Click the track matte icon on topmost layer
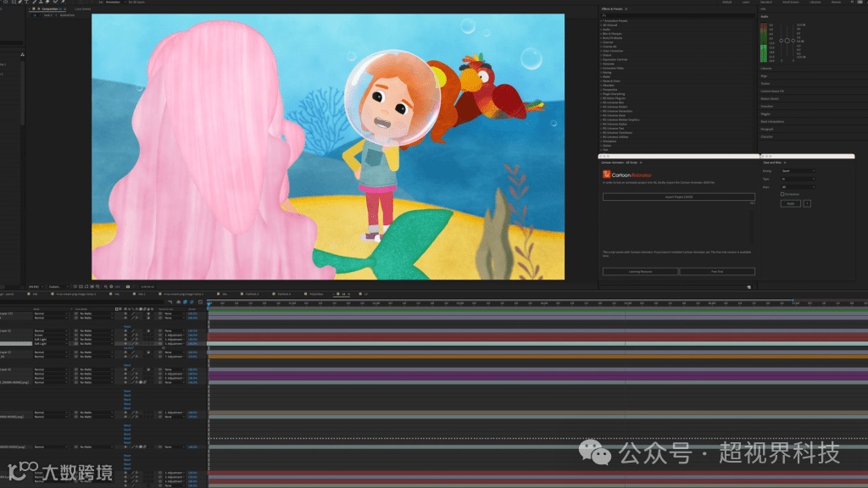This screenshot has width=868, height=488. 76,313
